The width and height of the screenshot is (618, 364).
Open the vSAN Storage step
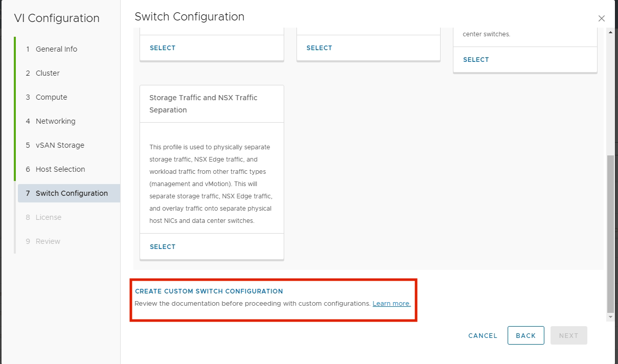(60, 145)
